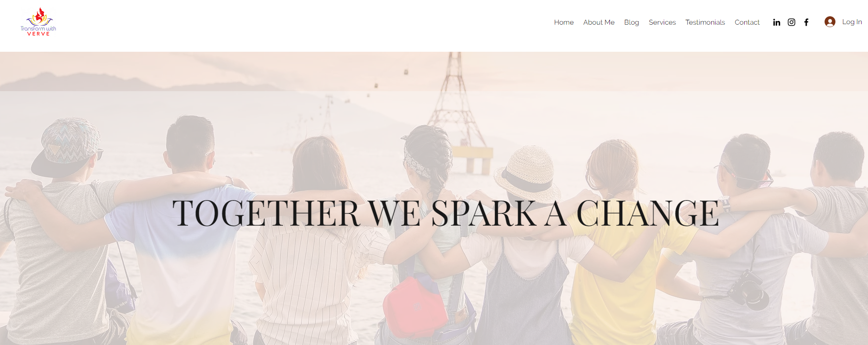Open the Instagram social icon
The image size is (868, 345).
(x=791, y=22)
